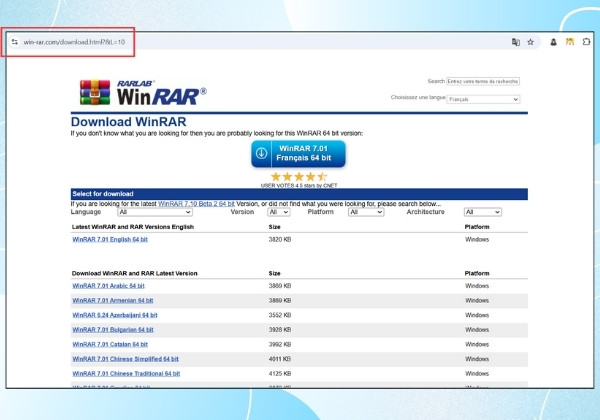This screenshot has height=420, width=600.
Task: Click the download arrow circle icon
Action: click(261, 153)
